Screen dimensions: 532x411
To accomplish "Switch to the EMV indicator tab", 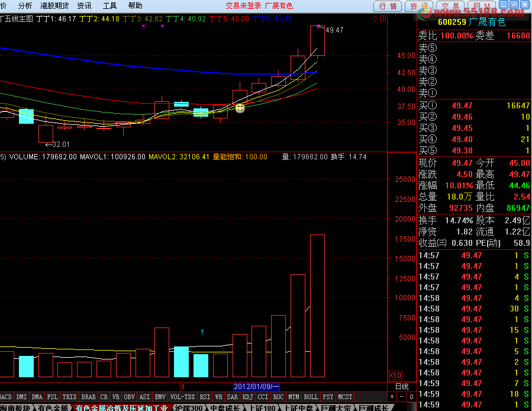I will [x=160, y=397].
